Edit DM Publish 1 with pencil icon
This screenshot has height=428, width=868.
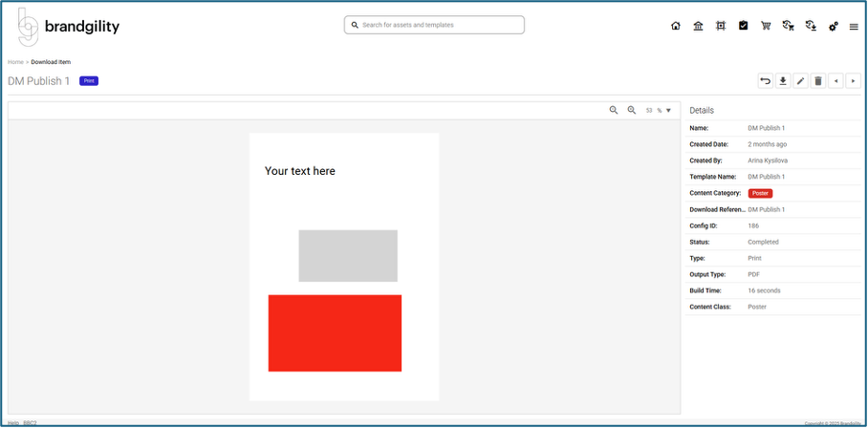click(800, 81)
